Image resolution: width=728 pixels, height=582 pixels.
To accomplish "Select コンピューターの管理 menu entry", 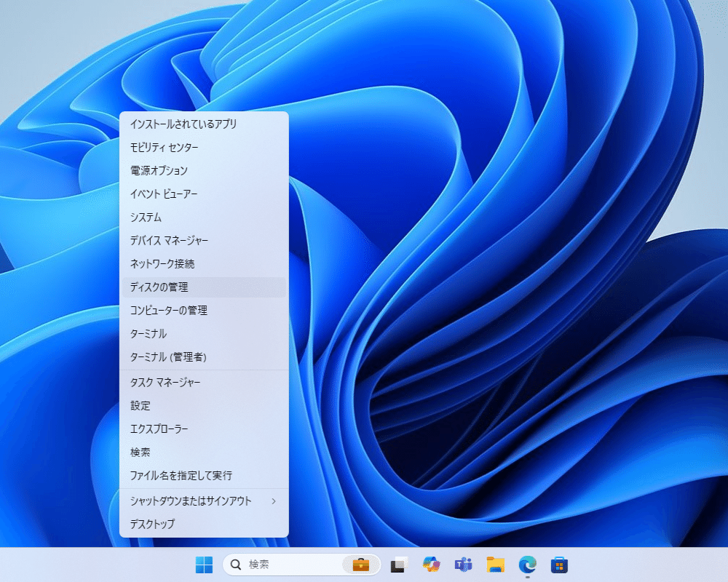I will pyautogui.click(x=204, y=310).
